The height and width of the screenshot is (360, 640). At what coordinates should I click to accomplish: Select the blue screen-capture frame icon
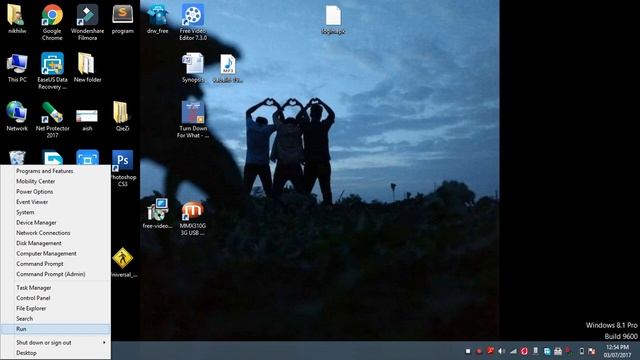[87, 158]
